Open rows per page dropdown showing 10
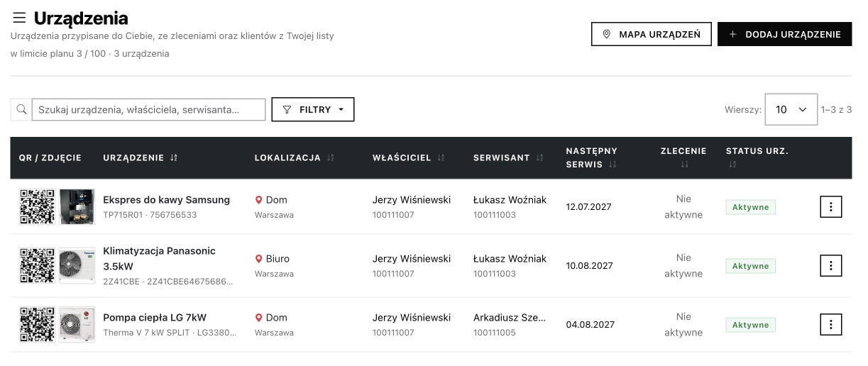868x366 pixels. (791, 110)
